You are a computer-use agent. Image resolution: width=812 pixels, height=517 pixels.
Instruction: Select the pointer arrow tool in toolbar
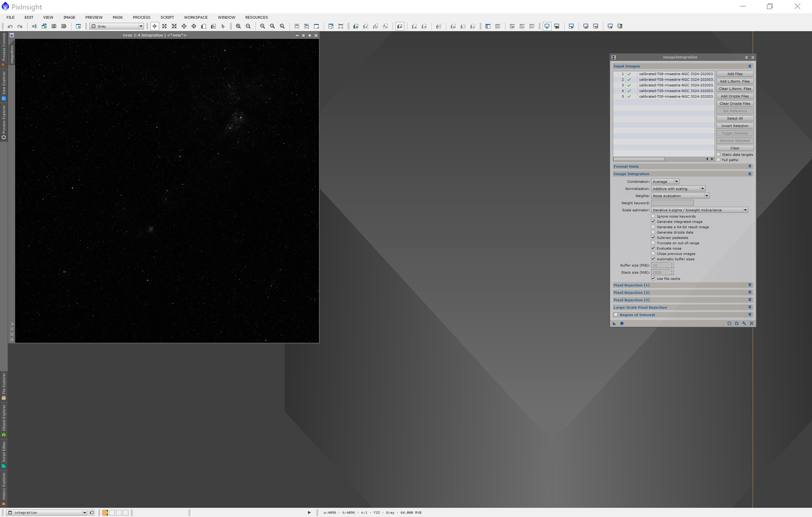click(x=223, y=26)
